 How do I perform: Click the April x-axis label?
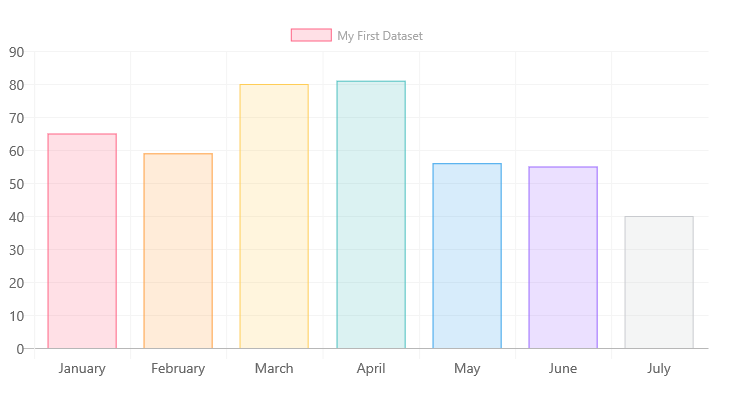coord(371,368)
